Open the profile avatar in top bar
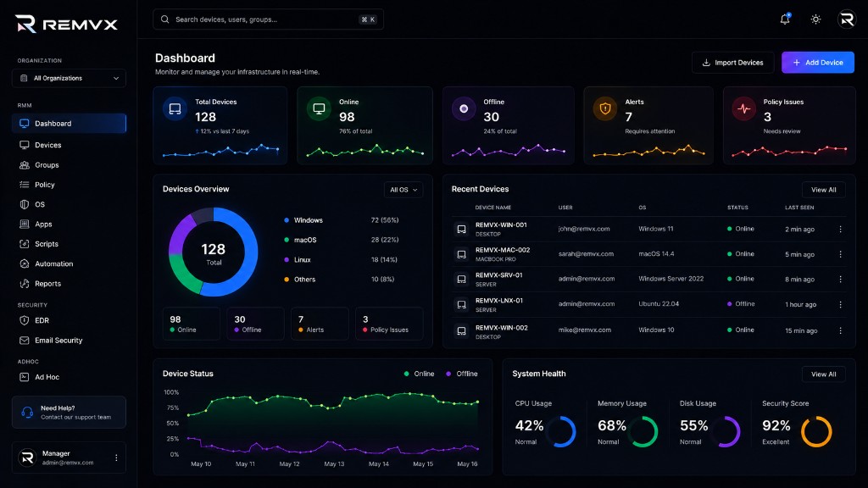Screen dimensions: 868x488 [x=847, y=19]
